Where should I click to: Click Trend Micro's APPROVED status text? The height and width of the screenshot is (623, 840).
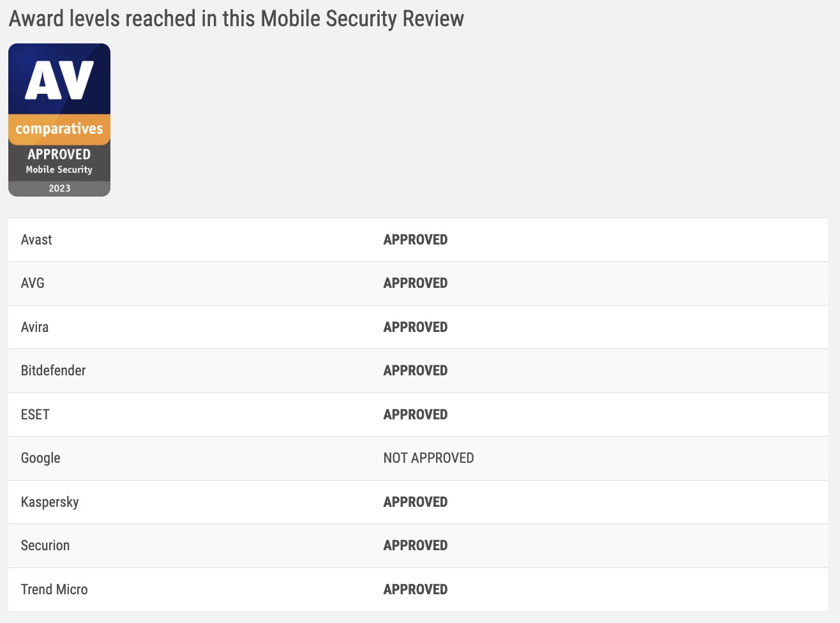tap(415, 590)
